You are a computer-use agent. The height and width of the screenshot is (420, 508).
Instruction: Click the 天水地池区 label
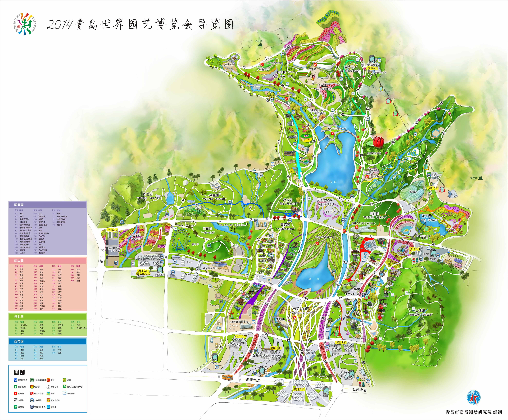pyautogui.click(x=325, y=200)
